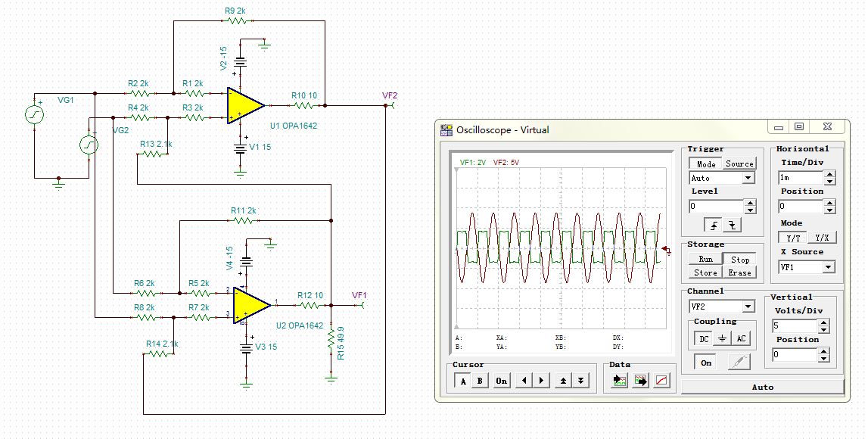This screenshot has width=868, height=439.
Task: Set coupling to DC
Action: coord(704,338)
